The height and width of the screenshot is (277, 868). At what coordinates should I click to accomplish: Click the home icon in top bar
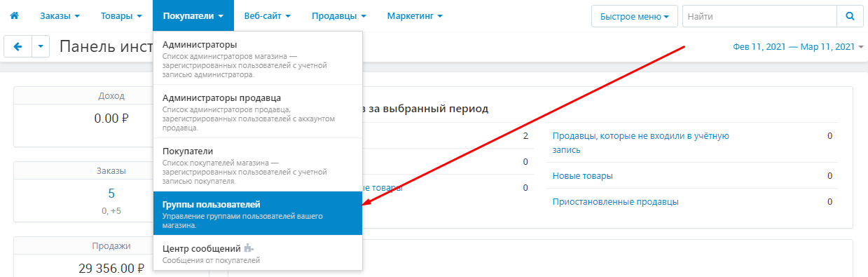click(14, 15)
